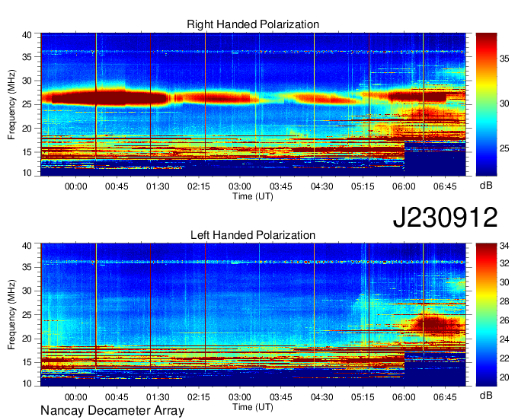
Task: Click the 28 dB mark on Left Handed colorbar
Action: coord(504,301)
